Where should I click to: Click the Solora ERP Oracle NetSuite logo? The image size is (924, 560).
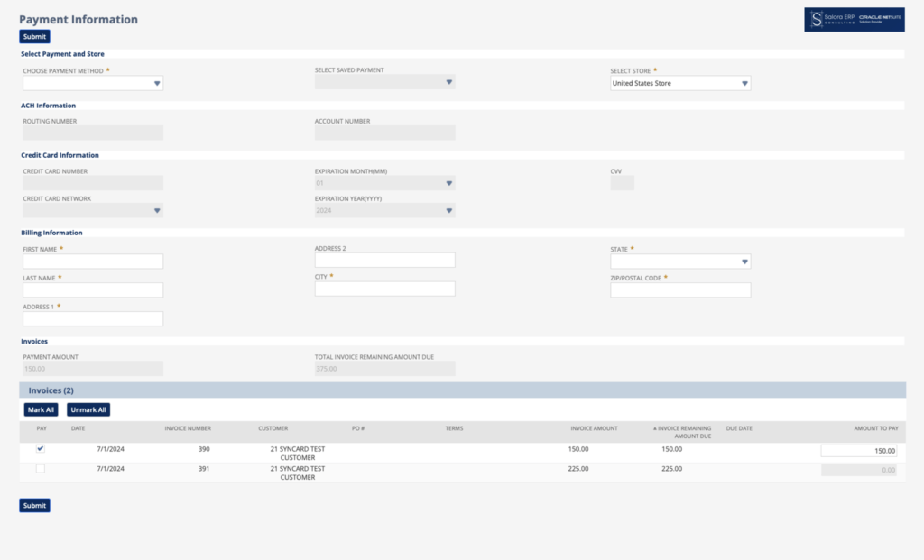tap(854, 19)
